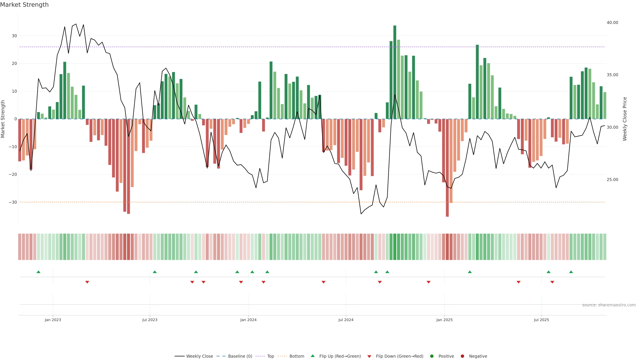
Task: Click the Market Strength y-axis title
Action: 3,119
